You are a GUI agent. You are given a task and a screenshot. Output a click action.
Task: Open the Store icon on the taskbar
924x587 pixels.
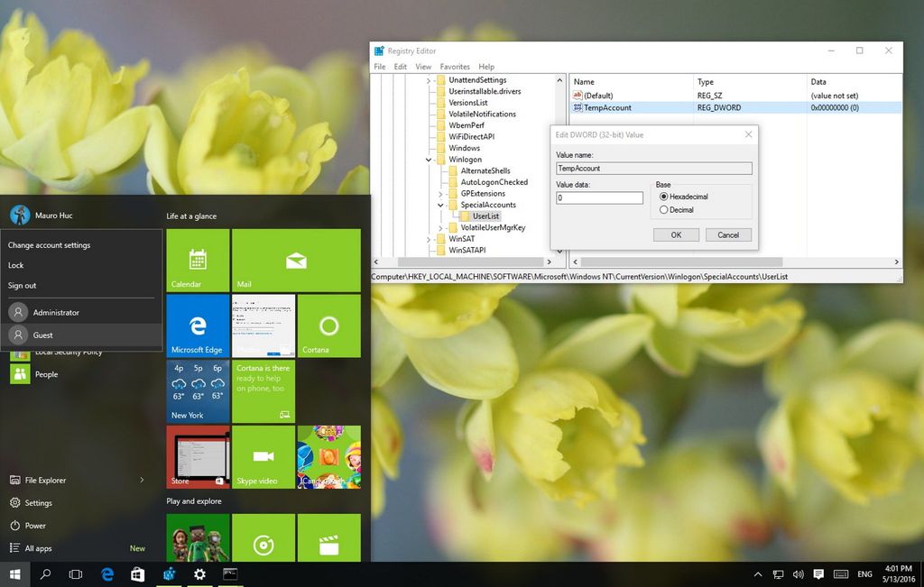[x=137, y=574]
